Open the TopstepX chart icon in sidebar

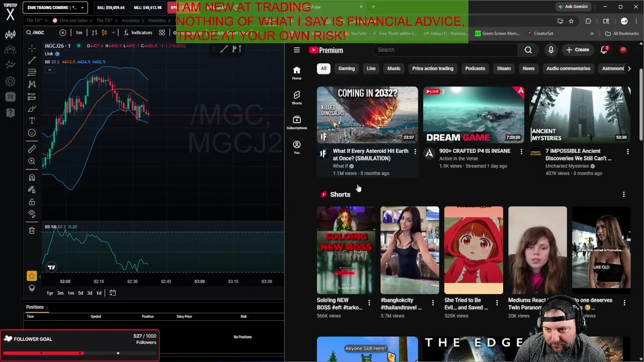tap(10, 35)
